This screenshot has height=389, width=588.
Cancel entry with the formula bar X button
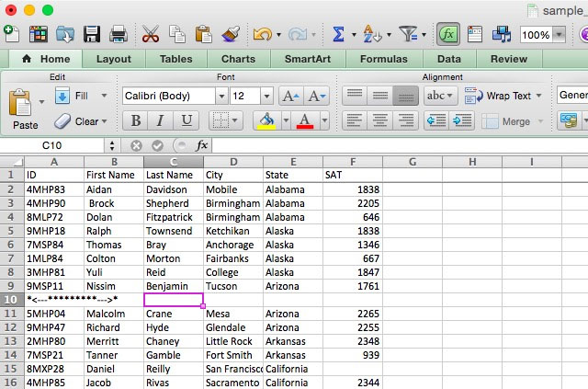pos(136,145)
